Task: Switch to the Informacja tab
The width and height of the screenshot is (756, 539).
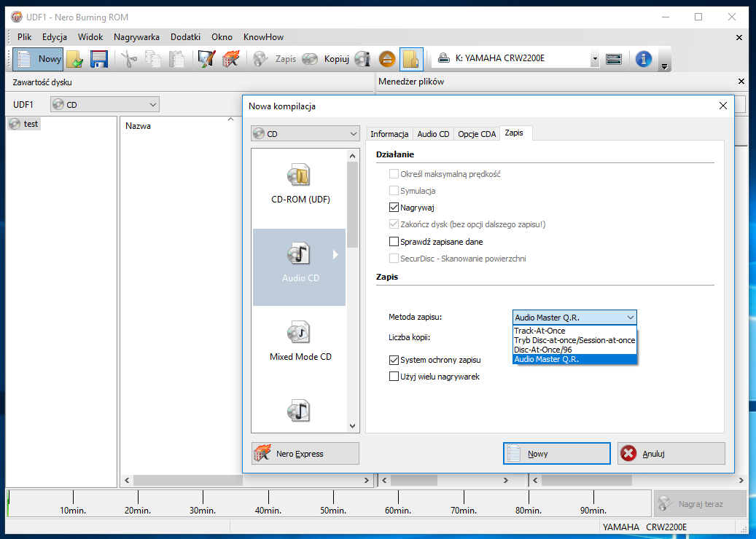Action: point(389,134)
